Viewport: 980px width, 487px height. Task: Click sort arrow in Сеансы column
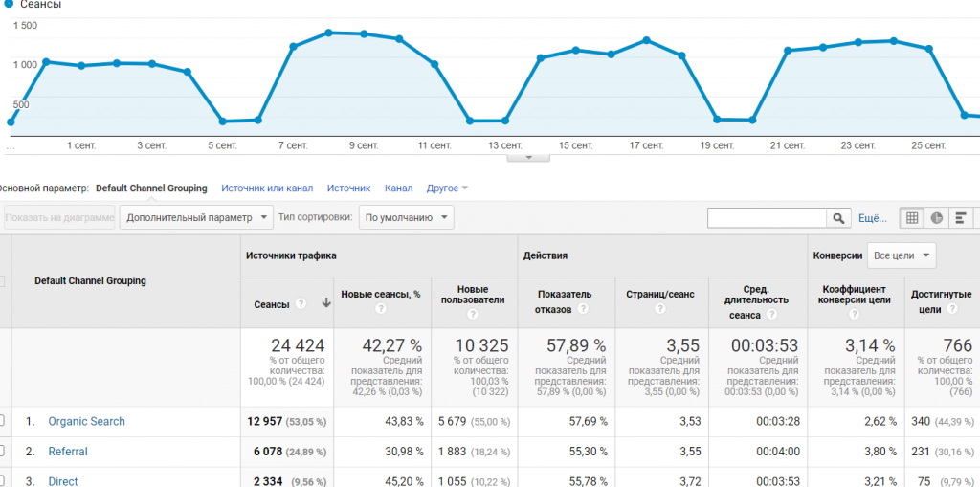tap(326, 303)
